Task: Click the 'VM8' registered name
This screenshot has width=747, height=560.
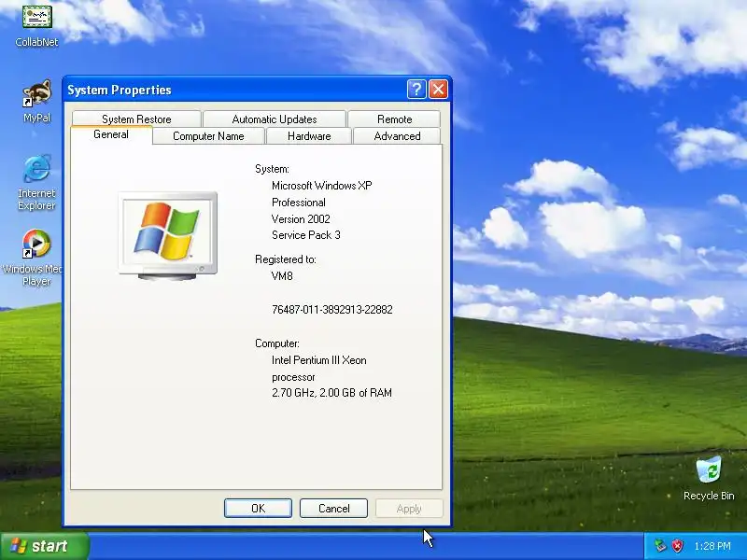Action: 282,276
